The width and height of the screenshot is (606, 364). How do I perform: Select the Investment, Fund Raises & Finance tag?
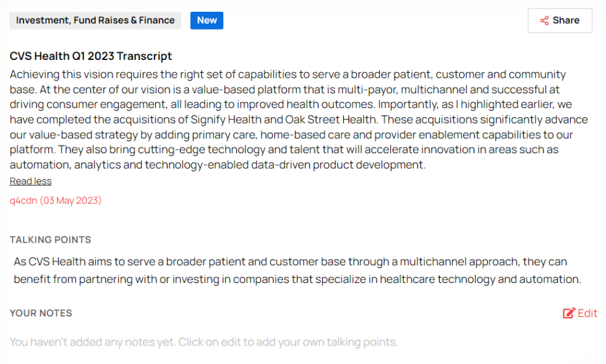tap(95, 20)
